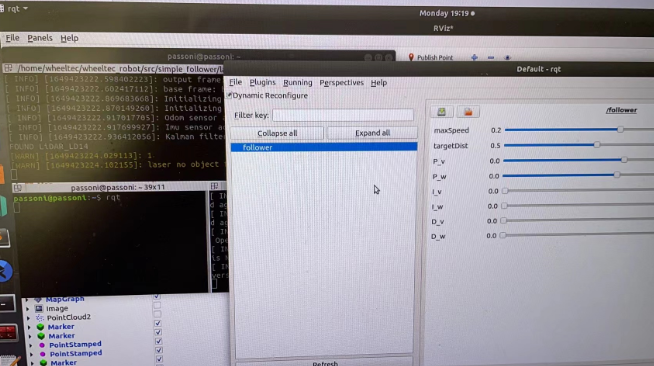This screenshot has width=654, height=366.
Task: Click the blue minus icon in RViz toolbar
Action: point(491,58)
